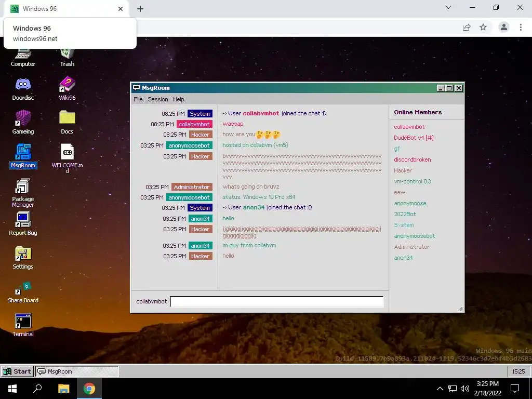Bookmark this page with star icon
This screenshot has width=532, height=399.
[x=483, y=27]
